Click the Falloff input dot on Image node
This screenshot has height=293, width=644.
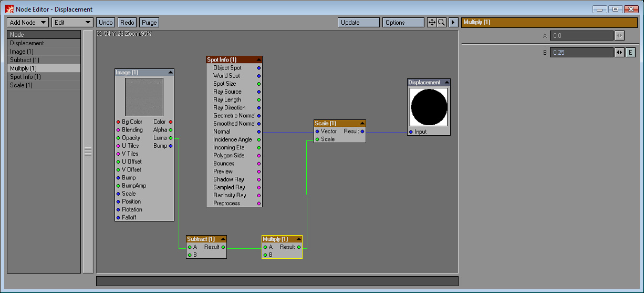(x=118, y=217)
